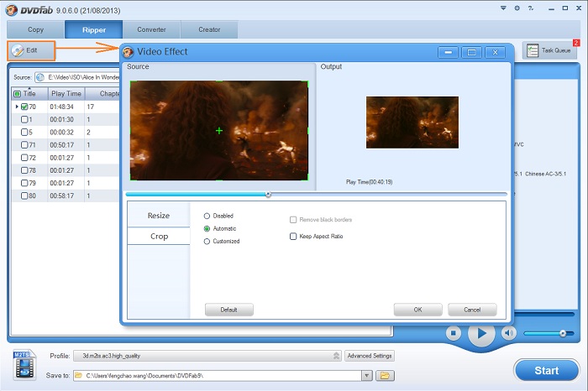Viewport: 588px width, 391px height.
Task: Click the volume slider knob
Action: click(x=563, y=333)
